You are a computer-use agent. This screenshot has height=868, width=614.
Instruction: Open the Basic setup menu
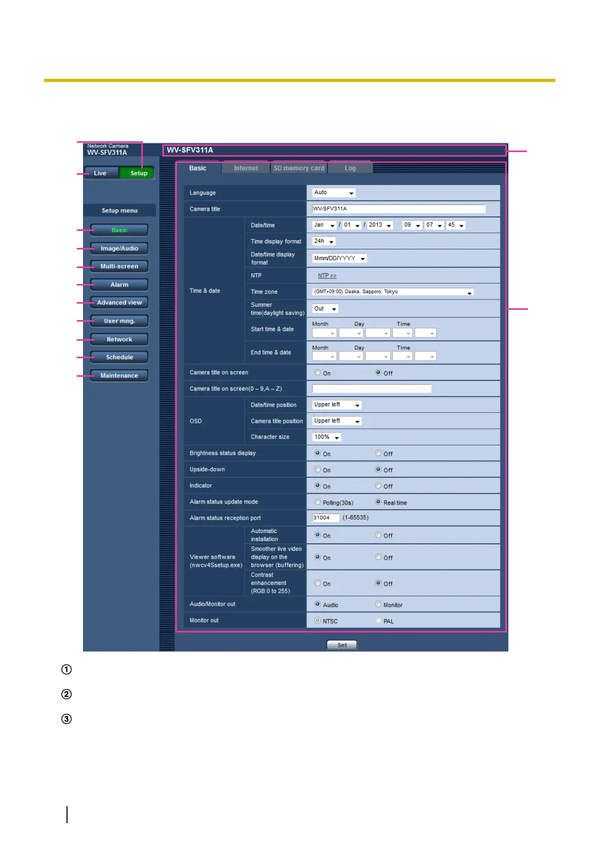tap(119, 230)
